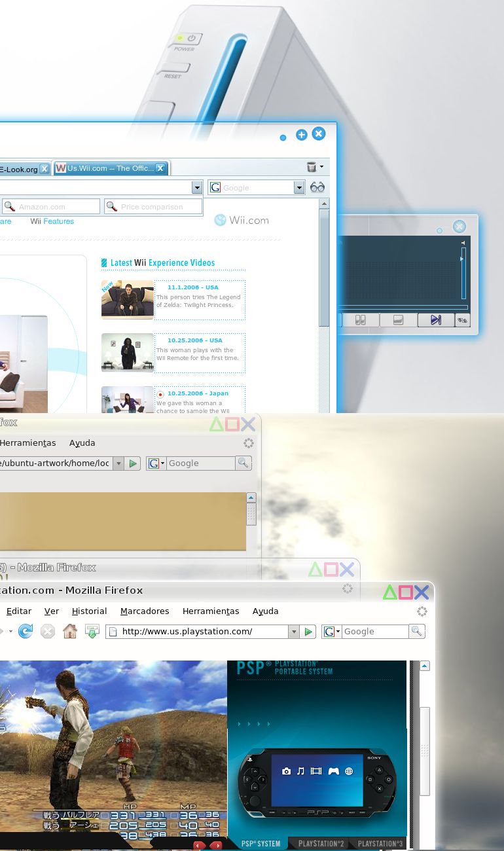This screenshot has width=504, height=851.
Task: Click the square button on the ubuntu-artwork Firefox title bar
Action: pyautogui.click(x=232, y=424)
